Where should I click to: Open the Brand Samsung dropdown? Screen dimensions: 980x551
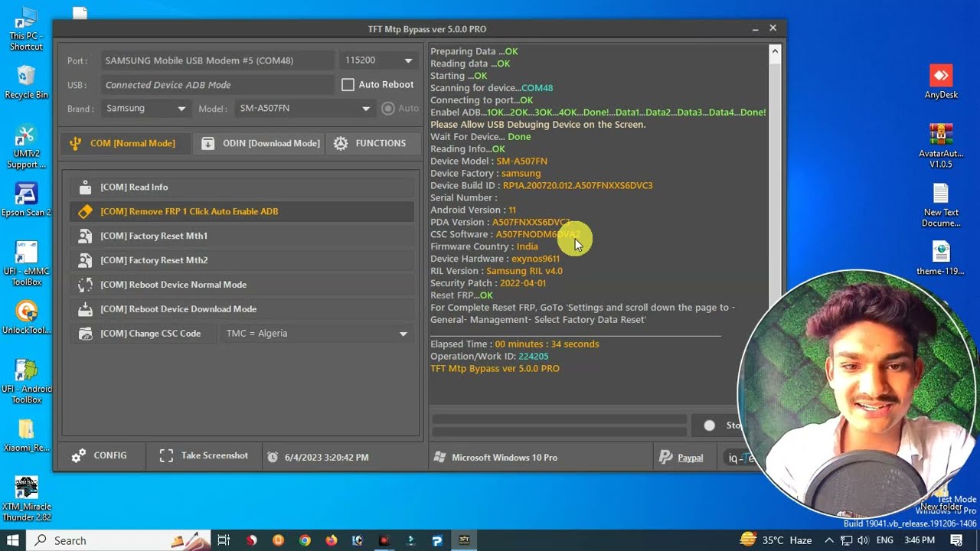145,109
